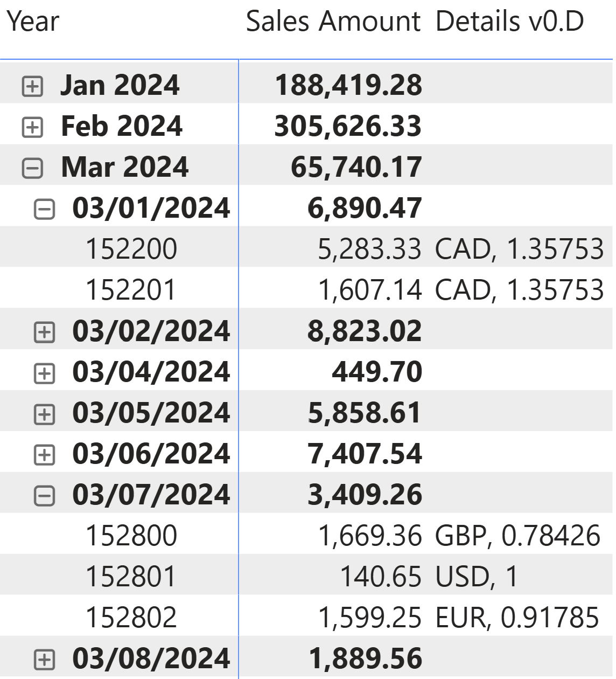
Task: Select order row 152201
Action: pos(131,290)
